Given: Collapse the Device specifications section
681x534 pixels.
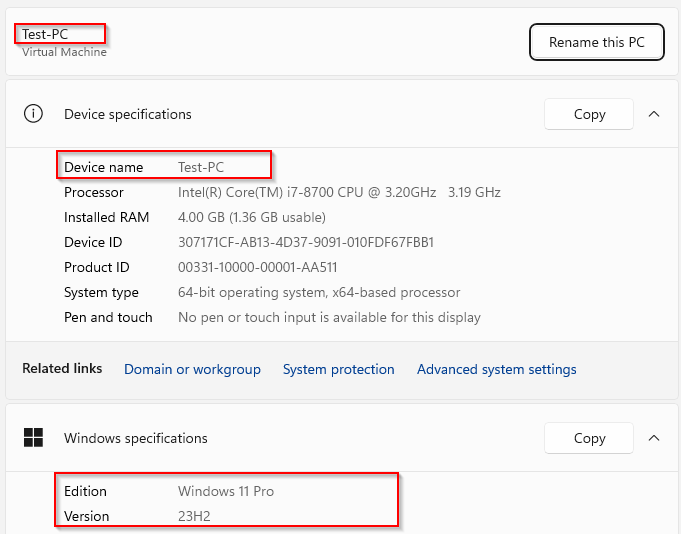Looking at the screenshot, I should tap(654, 114).
